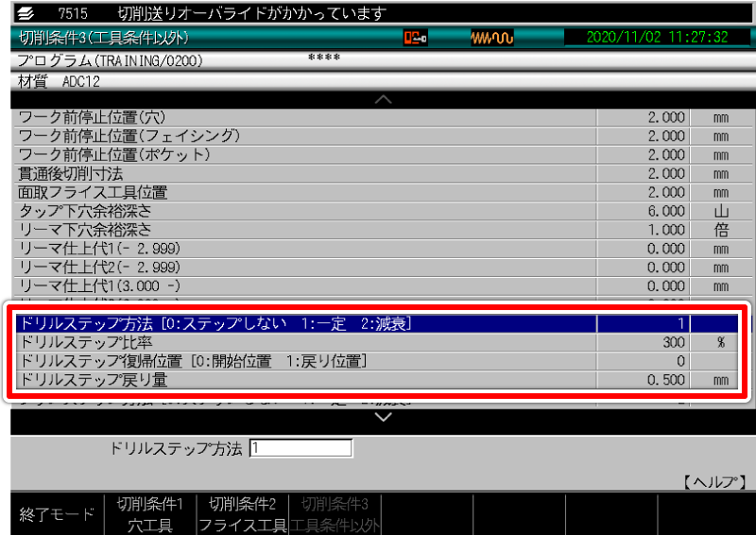Viewport: 756px width, 535px height.
Task: Click the date and time display
Action: (x=657, y=38)
